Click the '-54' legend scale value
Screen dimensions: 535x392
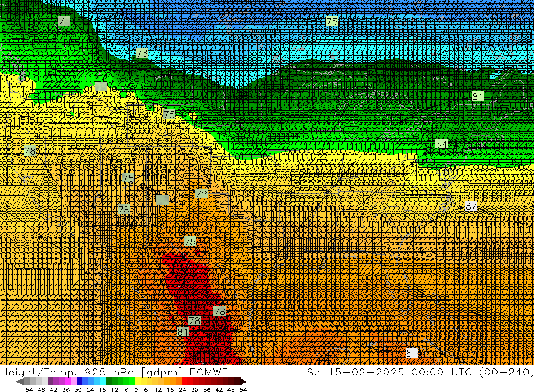click(26, 390)
